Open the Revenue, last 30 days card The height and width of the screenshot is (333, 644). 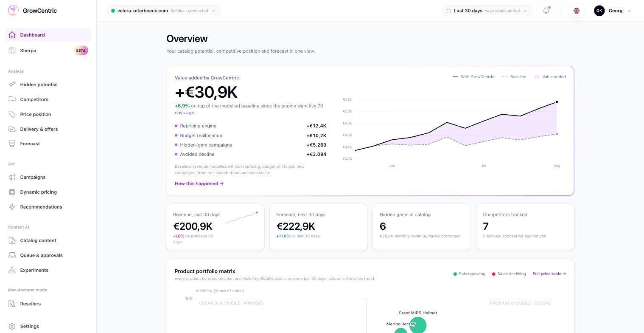pos(216,227)
